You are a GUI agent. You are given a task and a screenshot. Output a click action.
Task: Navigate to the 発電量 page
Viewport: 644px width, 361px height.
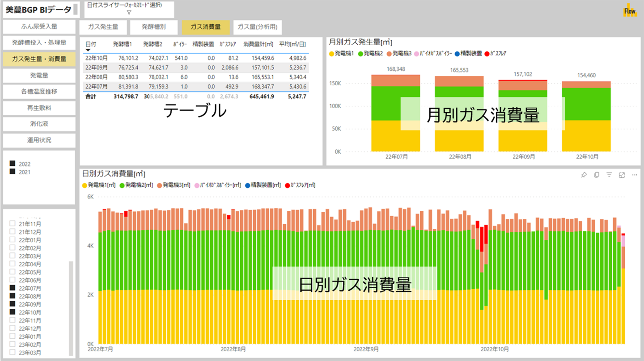(39, 76)
